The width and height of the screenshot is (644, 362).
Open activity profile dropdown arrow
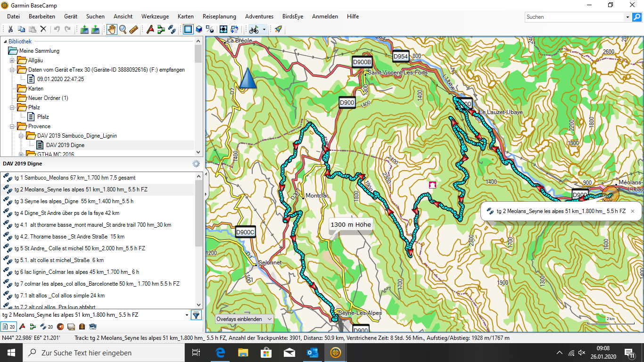pos(264,29)
